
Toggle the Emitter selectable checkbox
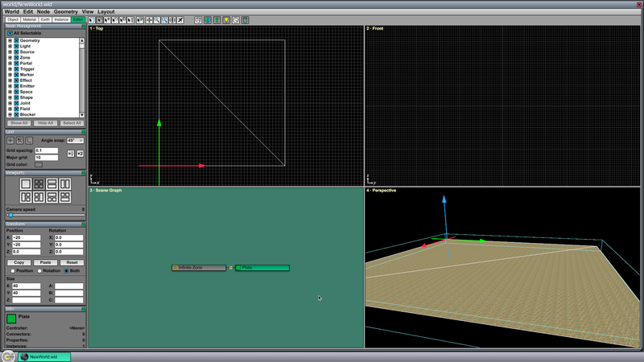[x=16, y=86]
